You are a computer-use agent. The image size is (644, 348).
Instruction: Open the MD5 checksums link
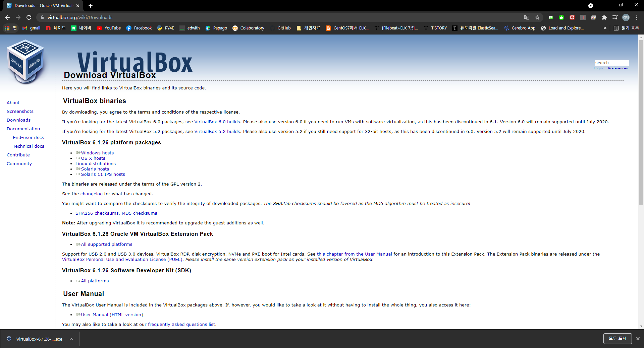[139, 213]
